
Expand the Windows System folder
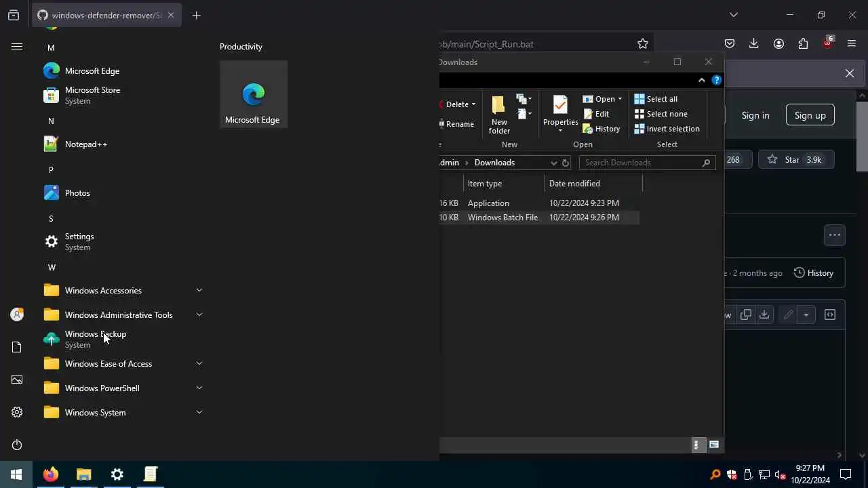pos(122,412)
